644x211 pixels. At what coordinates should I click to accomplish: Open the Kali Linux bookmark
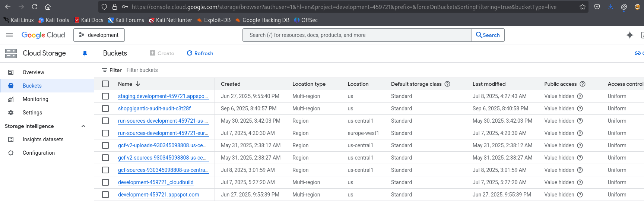coord(19,20)
